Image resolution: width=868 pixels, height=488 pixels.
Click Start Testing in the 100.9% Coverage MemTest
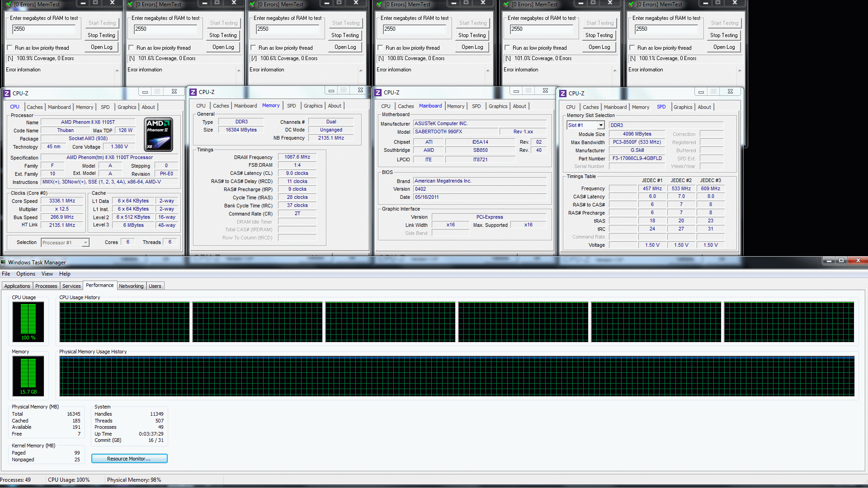[102, 23]
